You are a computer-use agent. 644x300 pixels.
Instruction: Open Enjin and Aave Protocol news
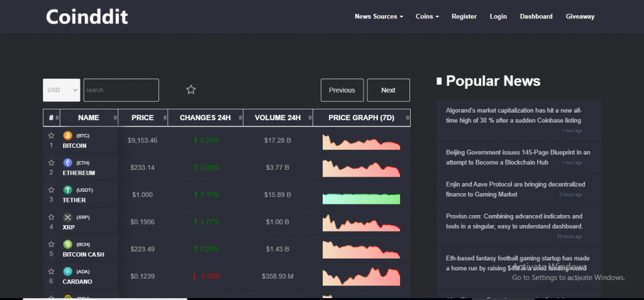pyautogui.click(x=516, y=189)
